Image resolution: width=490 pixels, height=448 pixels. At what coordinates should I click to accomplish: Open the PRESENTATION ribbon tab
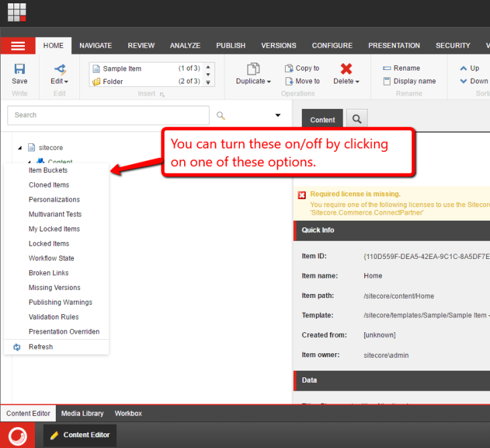coord(394,46)
